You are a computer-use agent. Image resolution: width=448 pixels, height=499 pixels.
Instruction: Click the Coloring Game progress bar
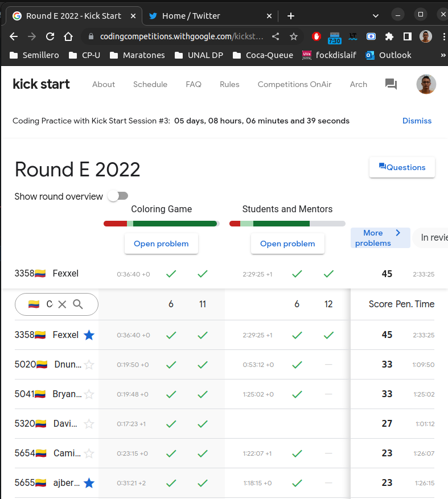pyautogui.click(x=162, y=224)
